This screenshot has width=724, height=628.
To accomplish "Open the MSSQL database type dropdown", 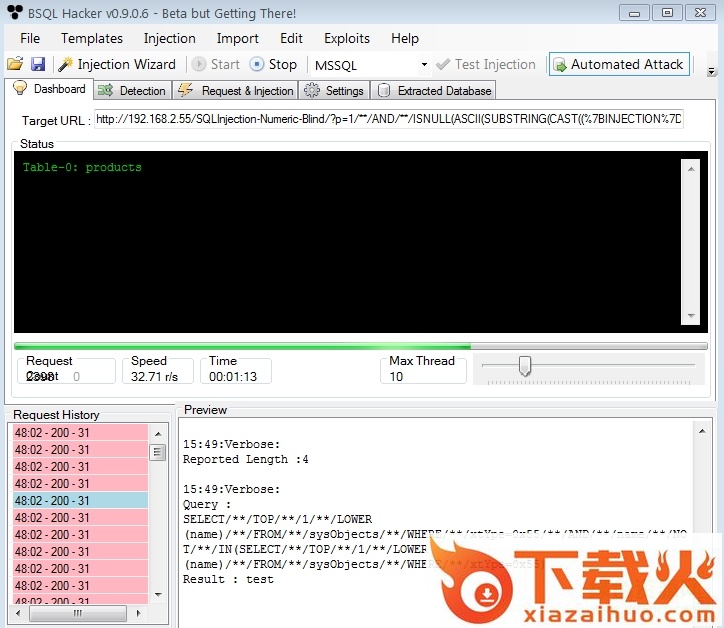I will coord(424,65).
